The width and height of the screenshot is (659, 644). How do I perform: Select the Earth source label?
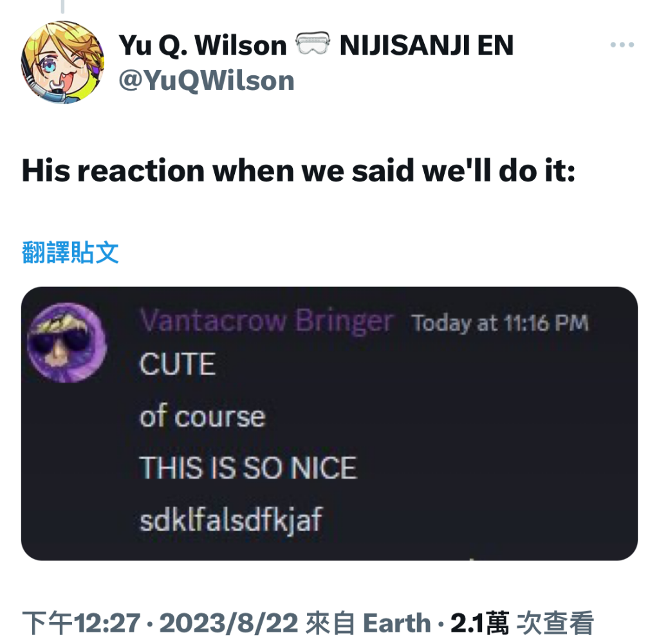point(396,623)
